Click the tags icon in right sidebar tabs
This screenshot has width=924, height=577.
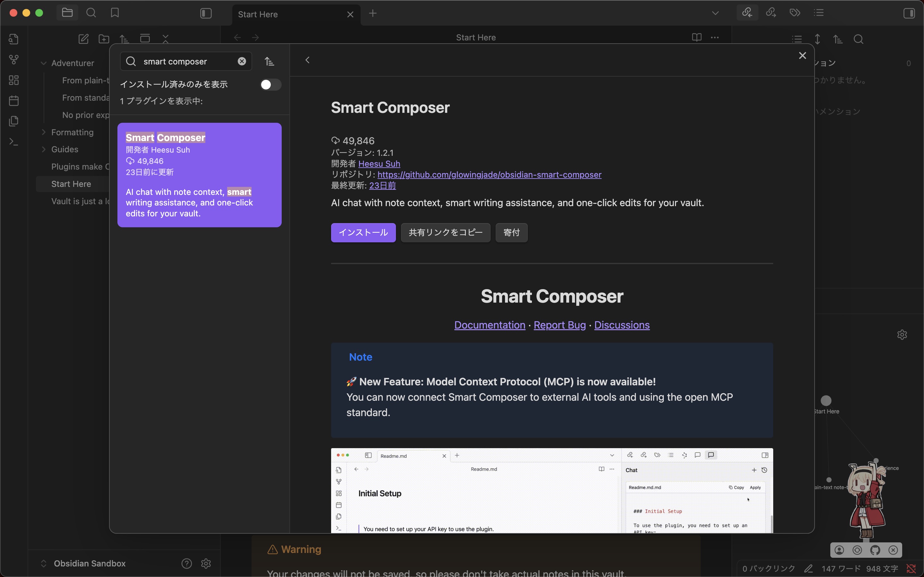point(795,13)
